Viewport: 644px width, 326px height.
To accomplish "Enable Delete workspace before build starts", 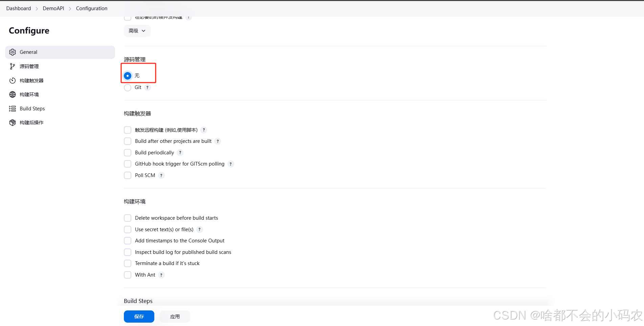I will coord(128,218).
